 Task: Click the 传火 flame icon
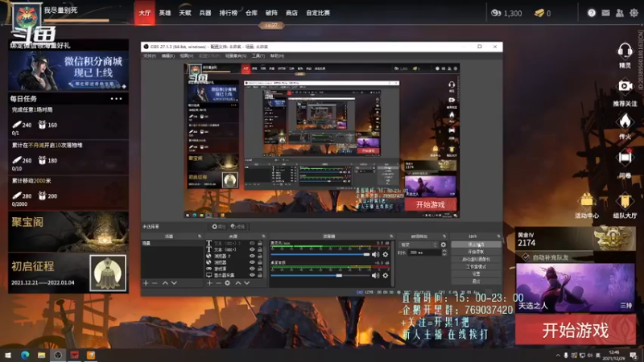click(x=625, y=121)
